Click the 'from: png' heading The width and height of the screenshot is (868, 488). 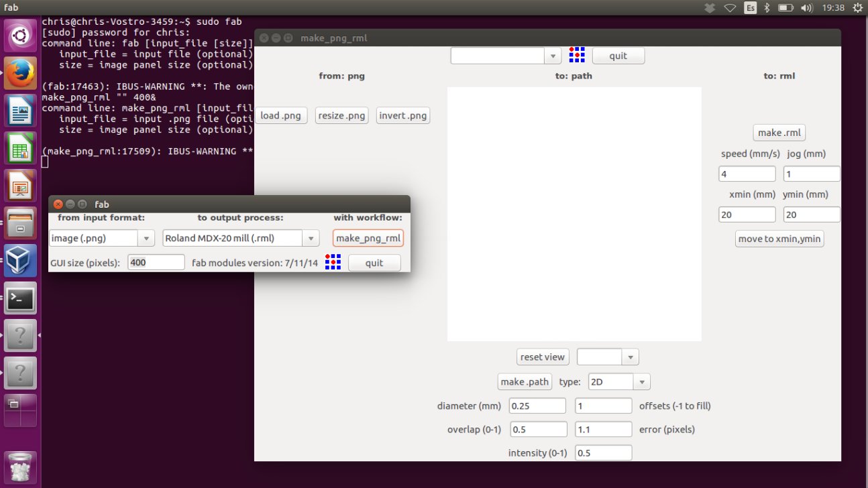click(342, 76)
